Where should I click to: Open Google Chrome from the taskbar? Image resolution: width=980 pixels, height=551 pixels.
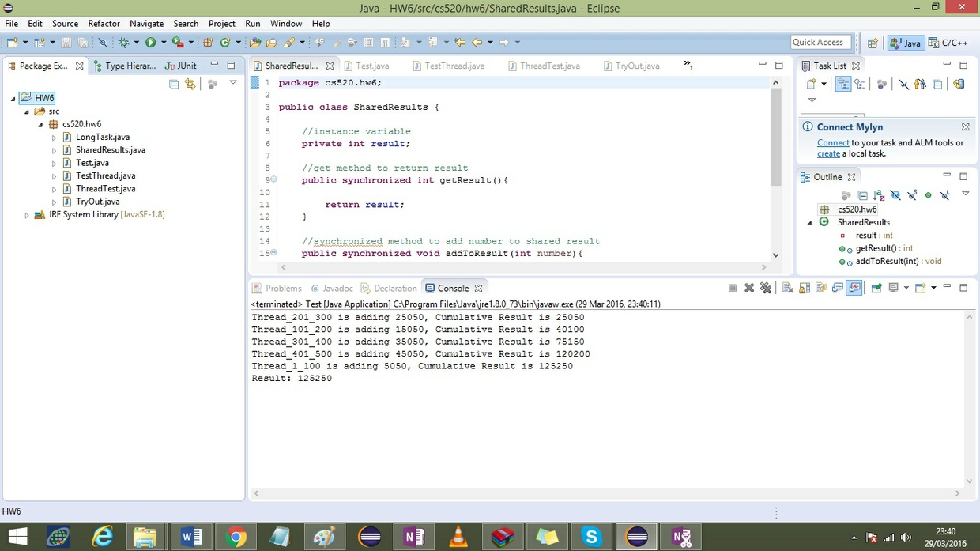235,537
